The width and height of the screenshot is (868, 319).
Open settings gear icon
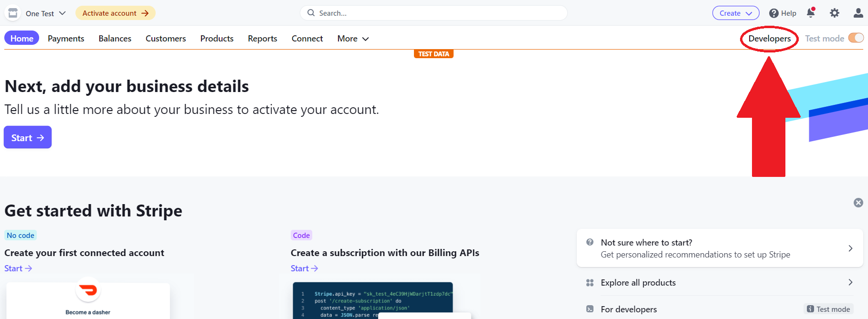[x=835, y=13]
